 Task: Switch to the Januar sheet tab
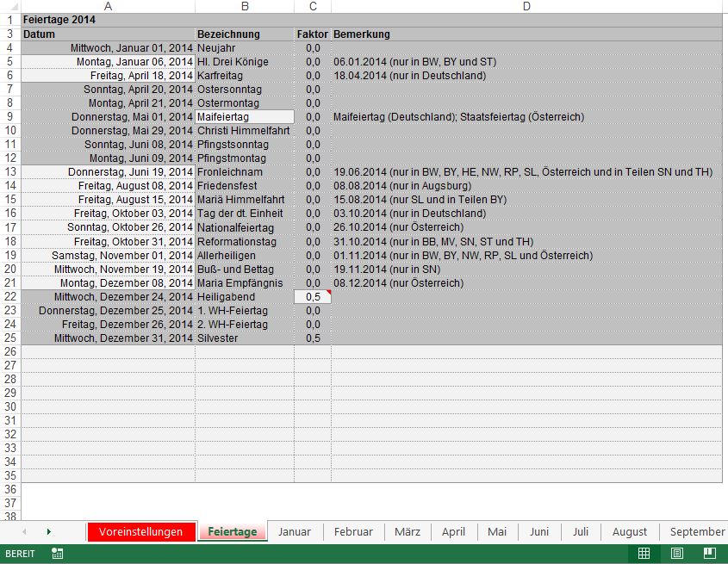294,532
